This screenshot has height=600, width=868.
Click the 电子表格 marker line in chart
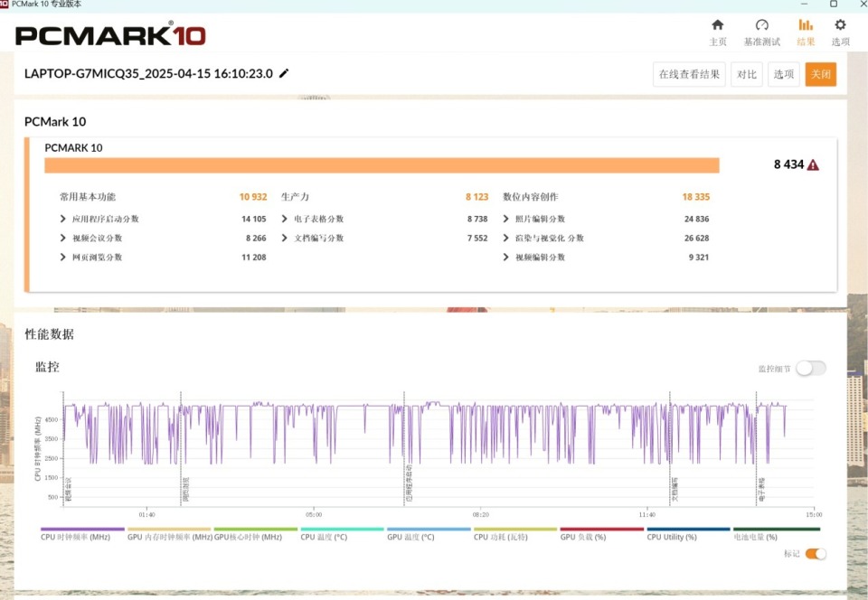tap(756, 448)
